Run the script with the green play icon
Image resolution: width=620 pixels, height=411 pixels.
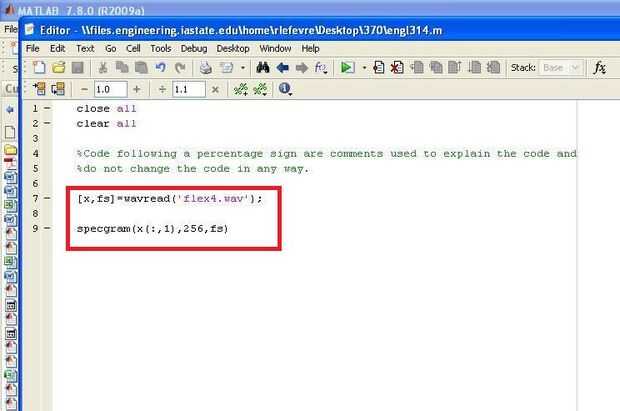click(347, 68)
